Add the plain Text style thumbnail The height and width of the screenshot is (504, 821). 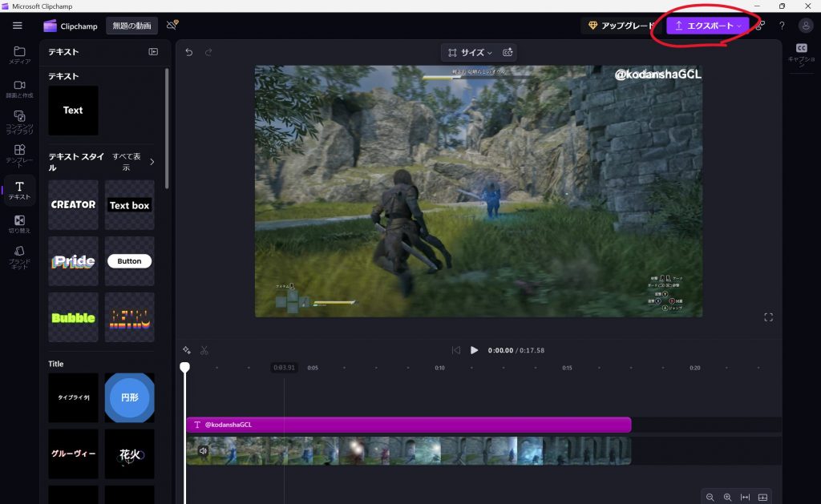click(73, 111)
